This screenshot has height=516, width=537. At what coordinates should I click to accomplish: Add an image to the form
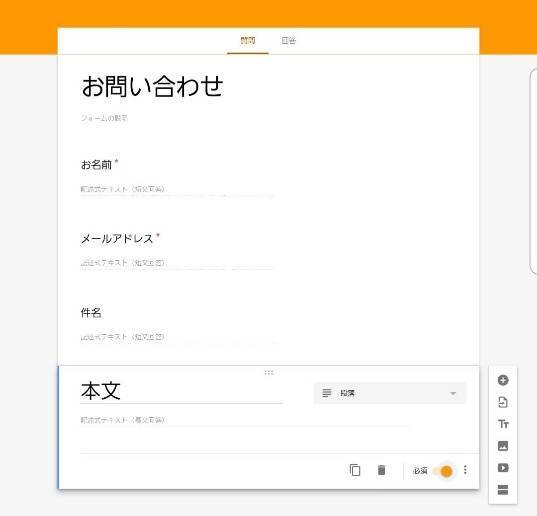coord(503,446)
